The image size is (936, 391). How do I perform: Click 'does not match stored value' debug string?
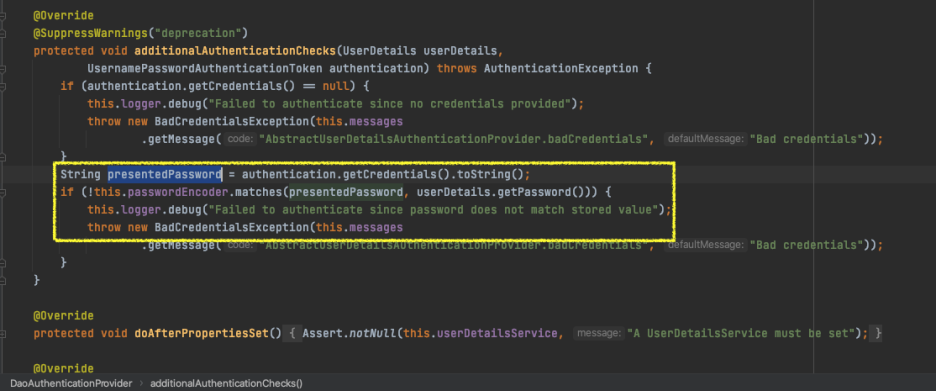point(433,210)
